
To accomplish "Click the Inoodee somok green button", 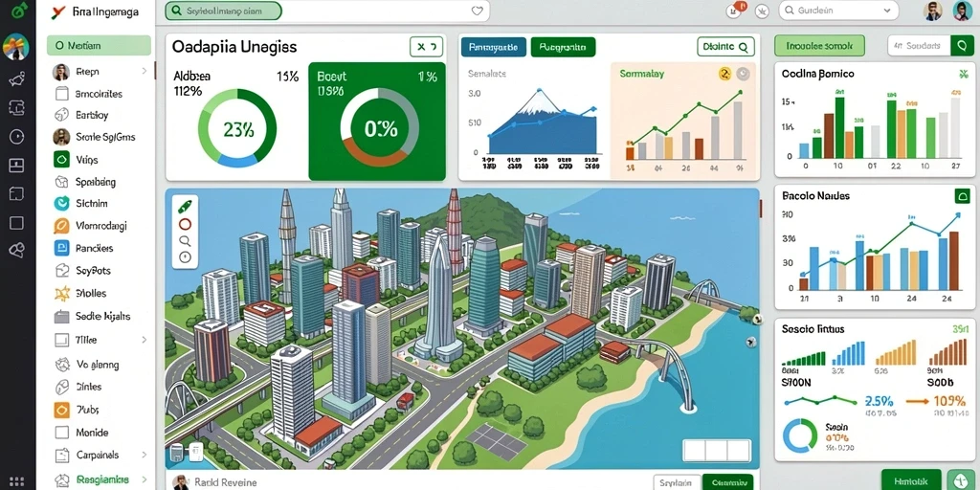I will click(819, 46).
